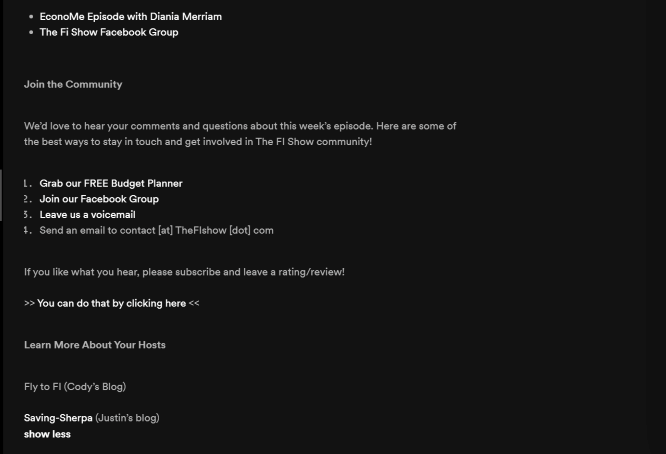
Task: Open The Fi Show Facebook Group link
Action: point(109,32)
